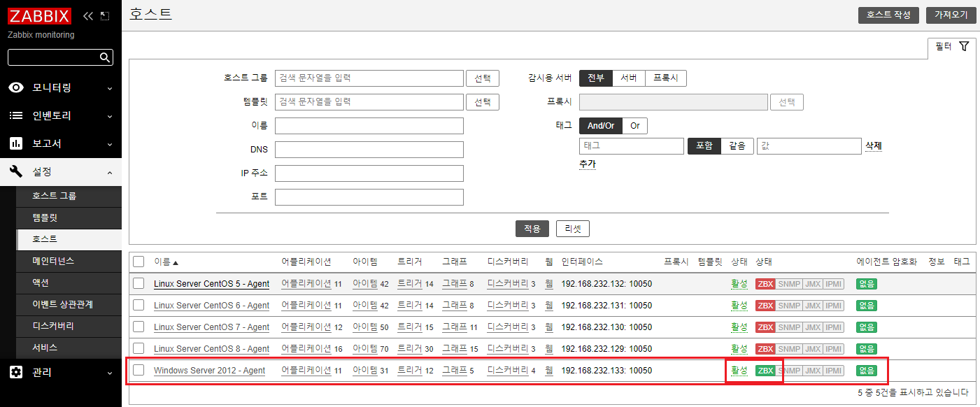Check the Linux Server CentOS 5 row checkbox
The image size is (980, 407).
click(139, 283)
